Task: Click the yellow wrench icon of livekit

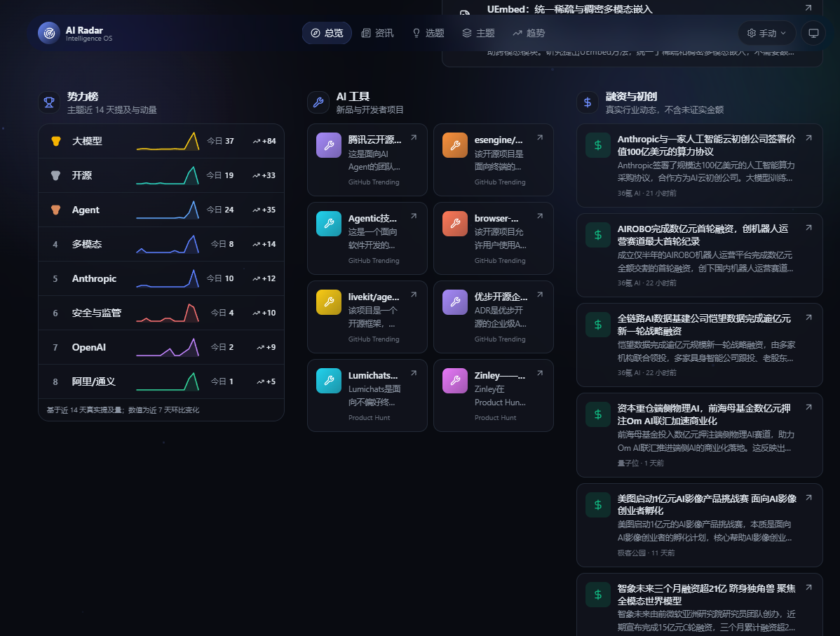Action: [x=329, y=302]
